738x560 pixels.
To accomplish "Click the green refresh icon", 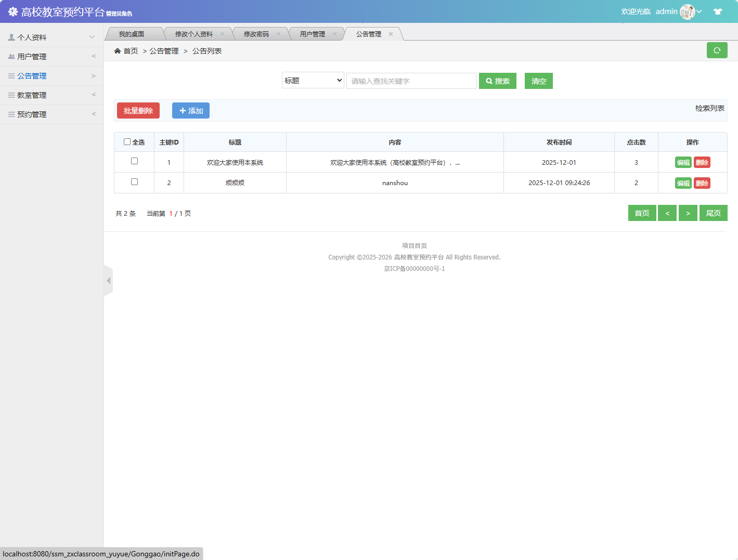I will coord(717,50).
